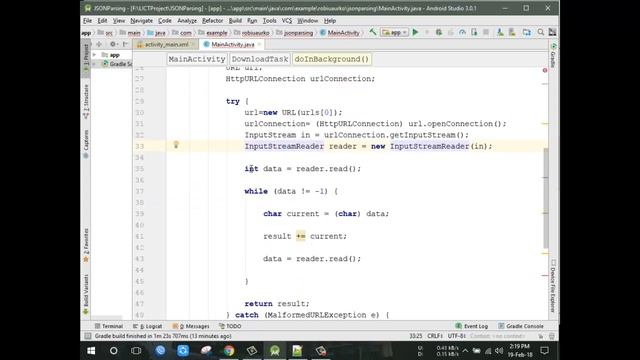Open the Build menu
Viewport: 640px width, 360px height.
pyautogui.click(x=235, y=20)
